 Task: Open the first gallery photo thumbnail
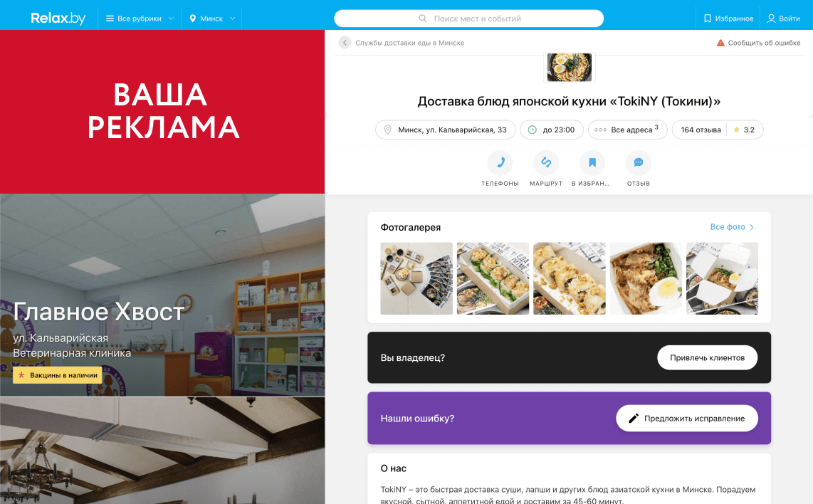coord(416,278)
